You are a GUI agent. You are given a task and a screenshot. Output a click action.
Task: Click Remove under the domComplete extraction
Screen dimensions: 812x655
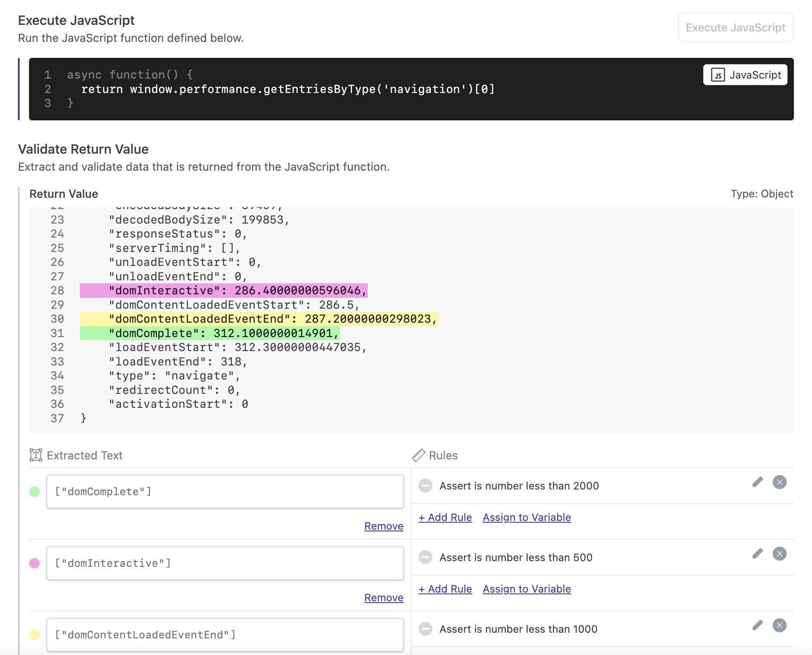pyautogui.click(x=383, y=526)
